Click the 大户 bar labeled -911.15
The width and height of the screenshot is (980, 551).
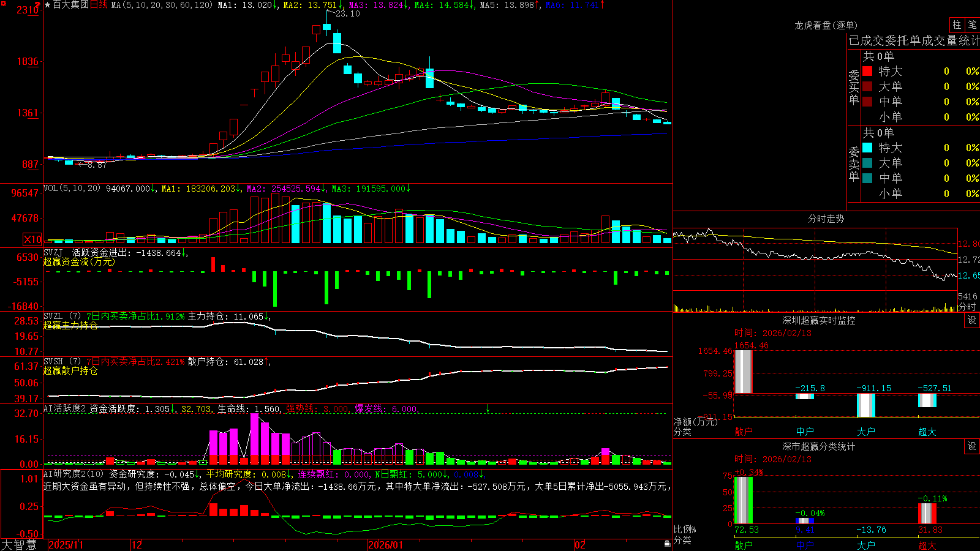866,405
